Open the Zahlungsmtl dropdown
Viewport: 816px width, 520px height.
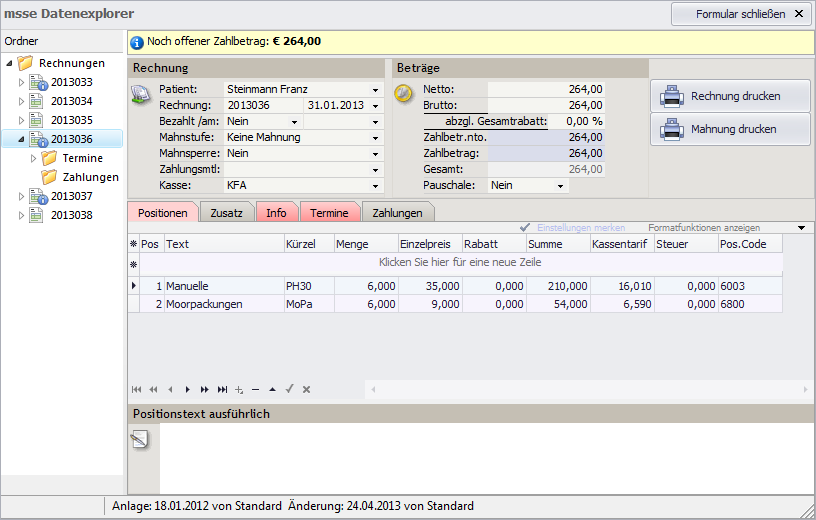[375, 170]
